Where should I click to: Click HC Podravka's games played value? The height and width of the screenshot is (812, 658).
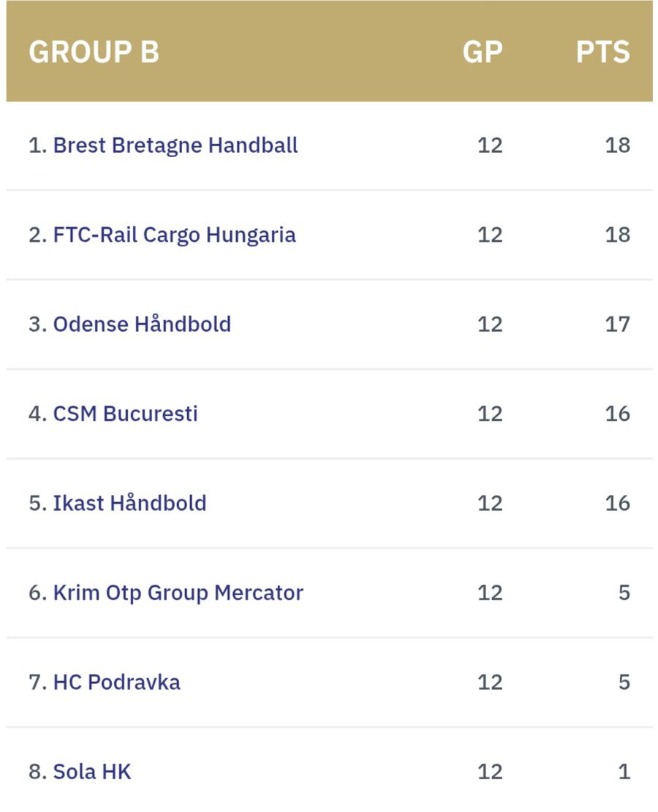(490, 682)
